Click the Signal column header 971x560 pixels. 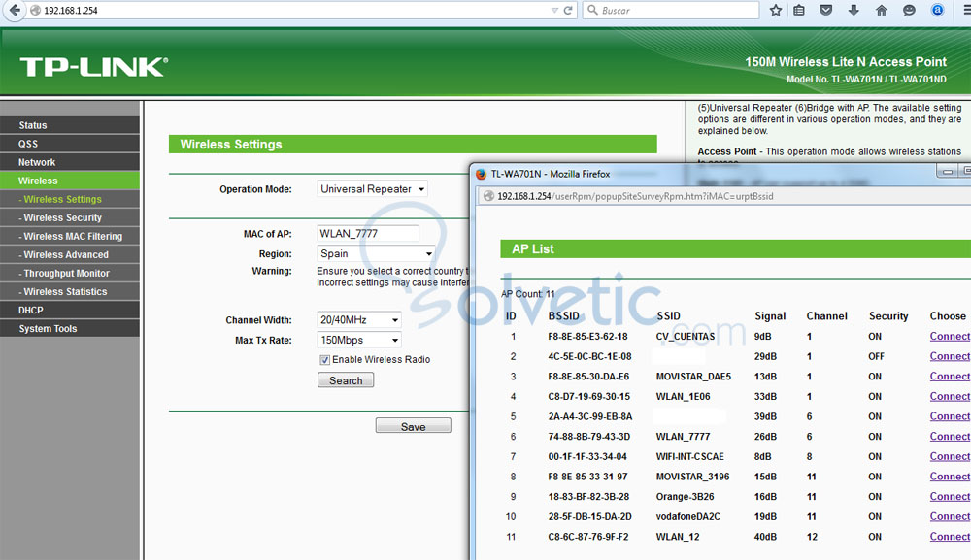click(x=770, y=316)
